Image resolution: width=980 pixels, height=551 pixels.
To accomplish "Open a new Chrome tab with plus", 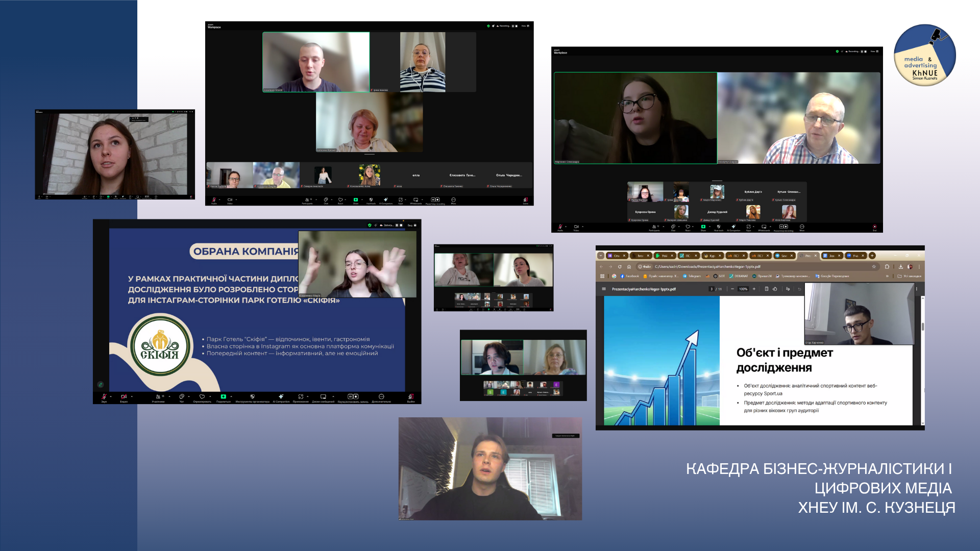I will tap(872, 256).
